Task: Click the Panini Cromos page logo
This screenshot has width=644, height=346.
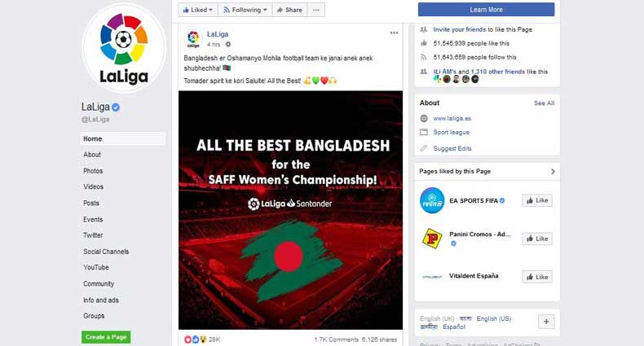Action: pos(432,239)
